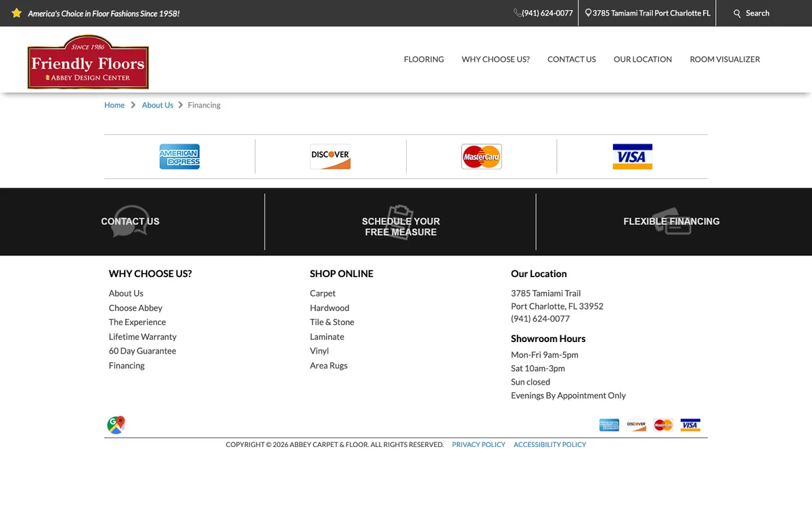
Task: Shop Vinyl in footer
Action: coord(319,351)
